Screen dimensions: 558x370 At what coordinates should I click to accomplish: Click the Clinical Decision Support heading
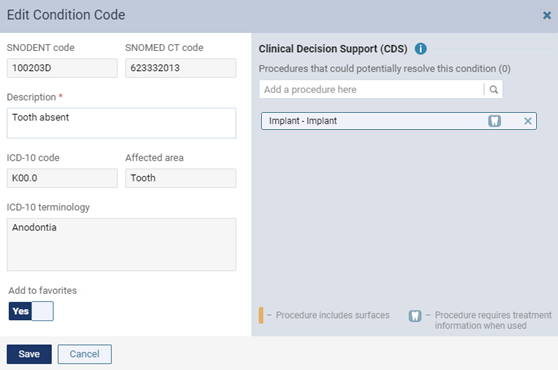coord(333,49)
